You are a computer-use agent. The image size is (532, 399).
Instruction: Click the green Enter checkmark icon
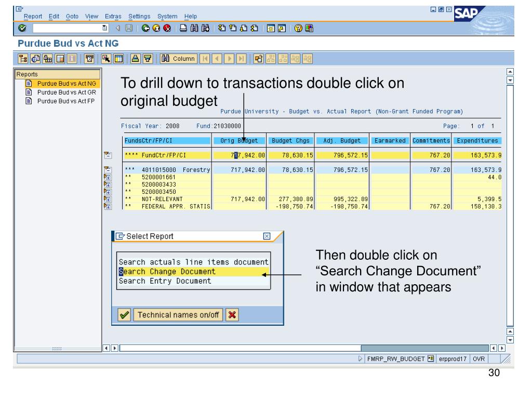(22, 28)
